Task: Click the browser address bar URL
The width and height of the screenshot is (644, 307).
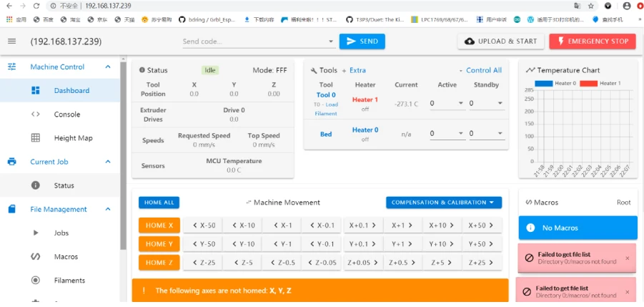Action: (109, 6)
